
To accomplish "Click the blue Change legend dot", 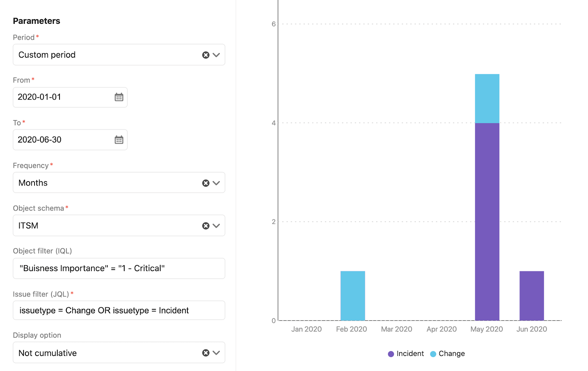I will pos(433,354).
